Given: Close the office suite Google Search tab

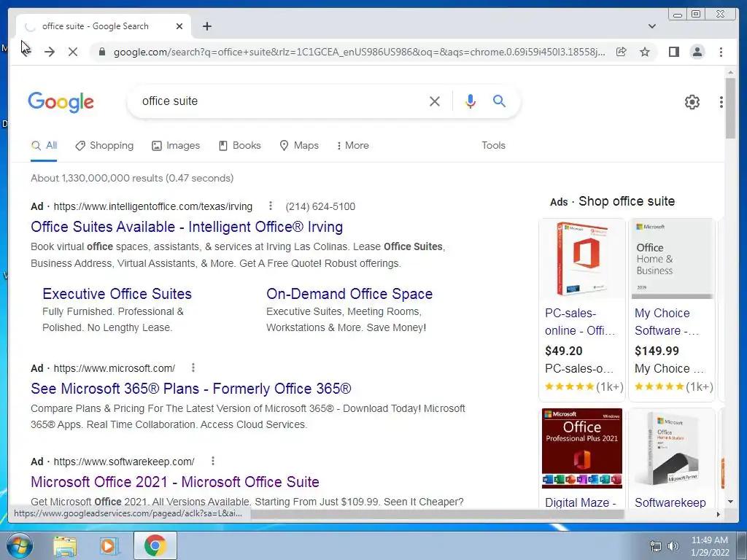Looking at the screenshot, I should (179, 26).
